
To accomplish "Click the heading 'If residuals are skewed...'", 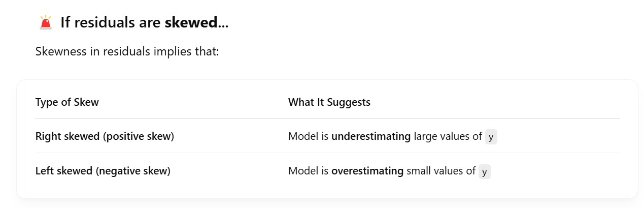I will tap(144, 22).
